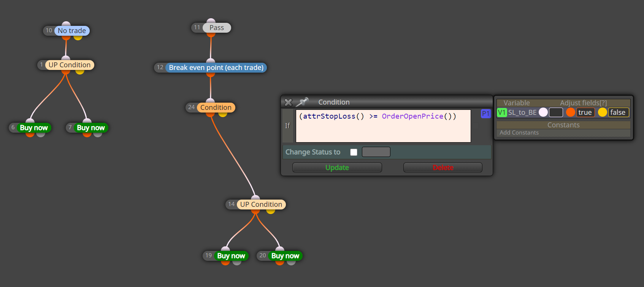The width and height of the screenshot is (644, 287).
Task: Enable the Change Status to checkbox
Action: coord(354,152)
